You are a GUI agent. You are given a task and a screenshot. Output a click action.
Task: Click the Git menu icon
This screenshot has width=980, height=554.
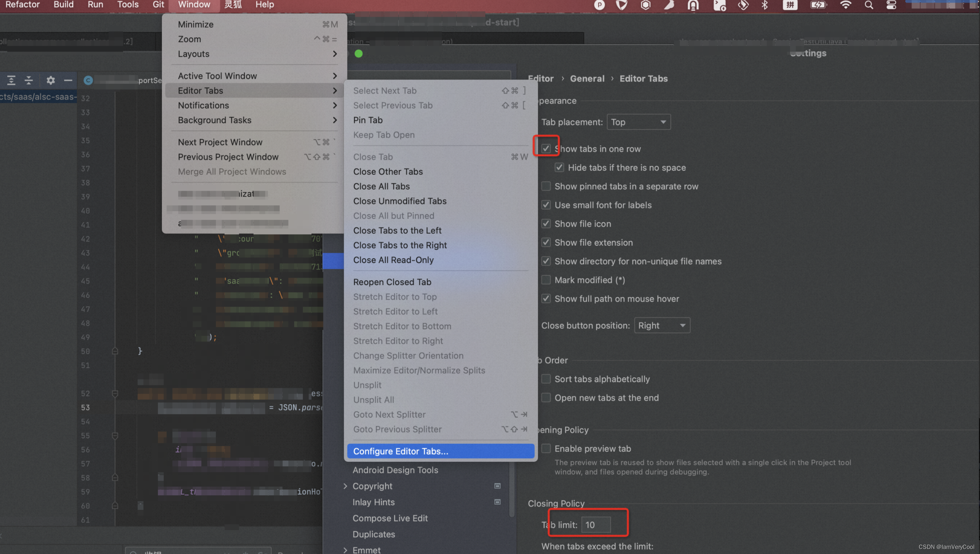(x=155, y=5)
